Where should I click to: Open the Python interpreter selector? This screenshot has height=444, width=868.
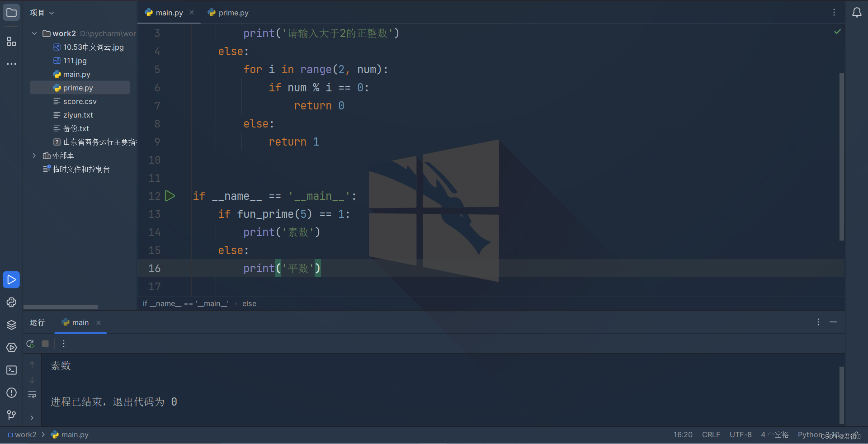pos(818,435)
